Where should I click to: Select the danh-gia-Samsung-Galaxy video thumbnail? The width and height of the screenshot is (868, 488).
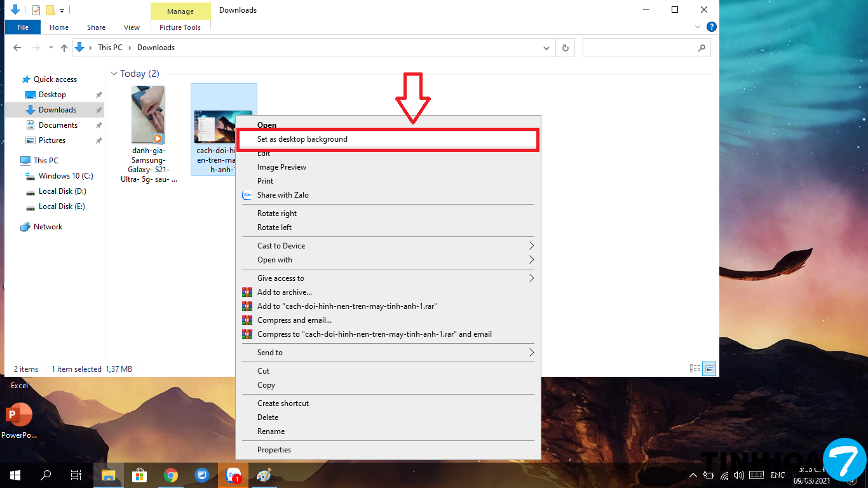(x=148, y=115)
